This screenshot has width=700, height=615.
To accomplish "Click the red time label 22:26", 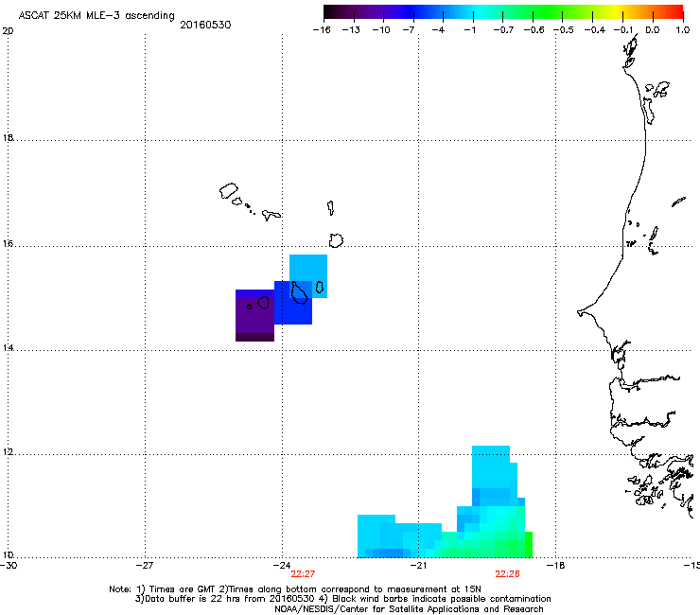I will coord(507,574).
